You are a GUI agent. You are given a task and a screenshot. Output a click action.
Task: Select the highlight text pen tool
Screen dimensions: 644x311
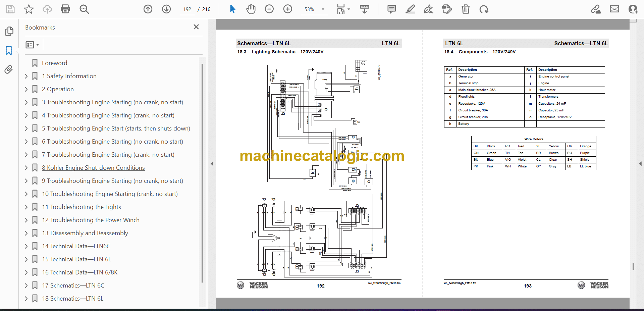pyautogui.click(x=410, y=9)
